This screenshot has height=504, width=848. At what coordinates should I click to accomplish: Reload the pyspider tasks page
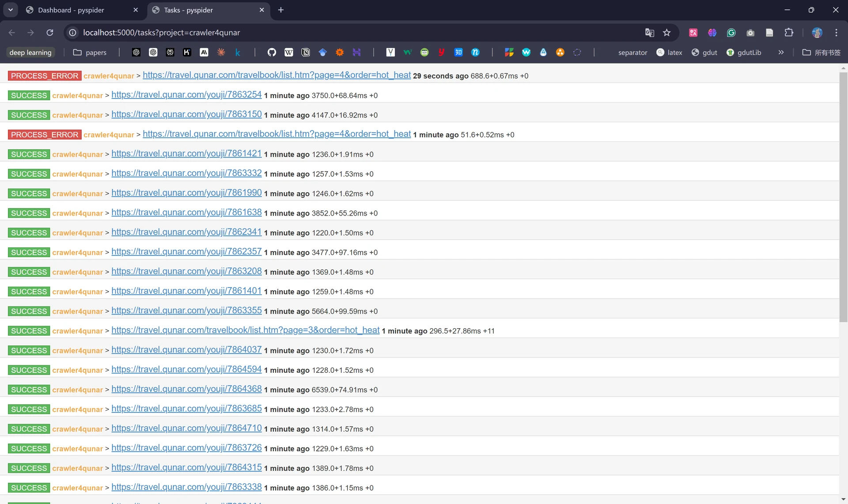pyautogui.click(x=50, y=32)
